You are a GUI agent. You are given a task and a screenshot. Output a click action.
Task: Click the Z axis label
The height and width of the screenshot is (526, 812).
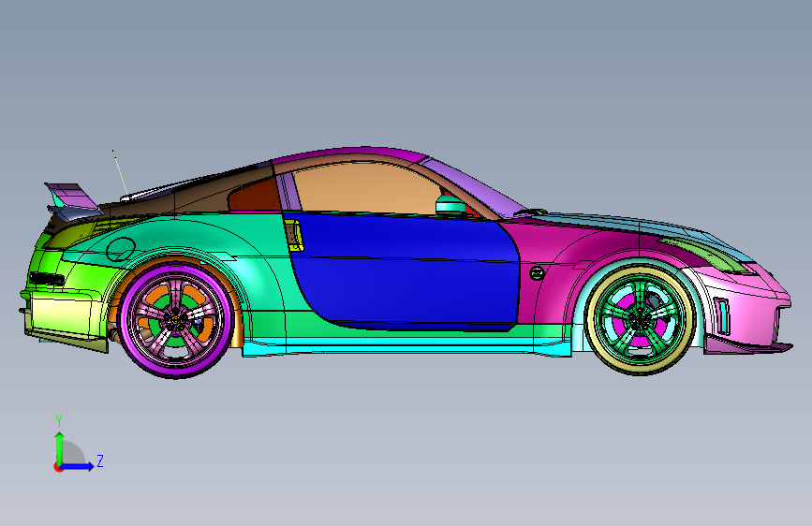(x=100, y=460)
